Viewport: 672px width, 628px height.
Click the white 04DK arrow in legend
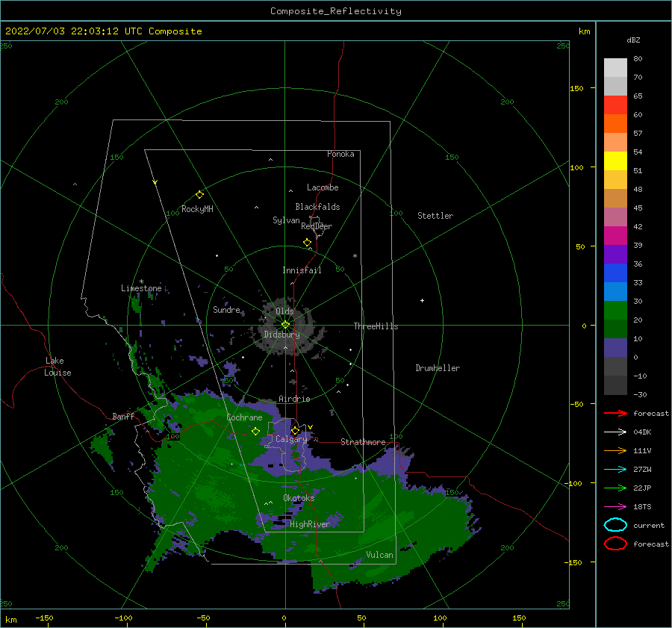615,432
